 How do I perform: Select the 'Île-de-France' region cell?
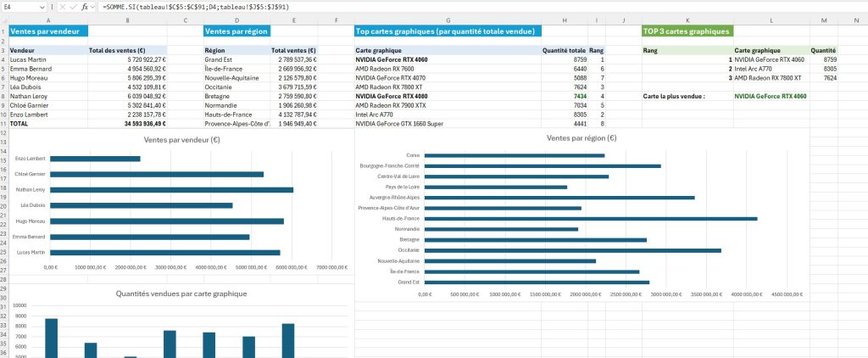(x=237, y=69)
